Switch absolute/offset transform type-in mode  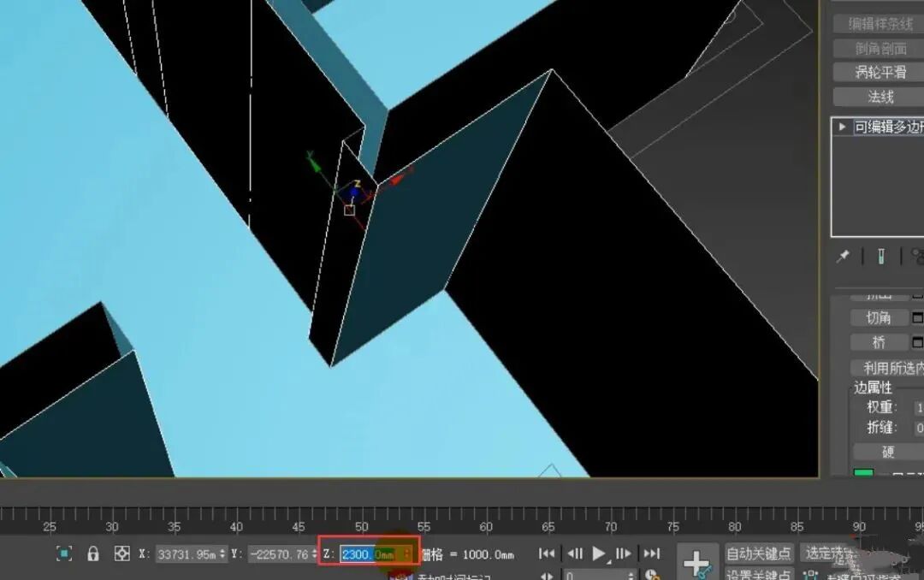tap(122, 553)
